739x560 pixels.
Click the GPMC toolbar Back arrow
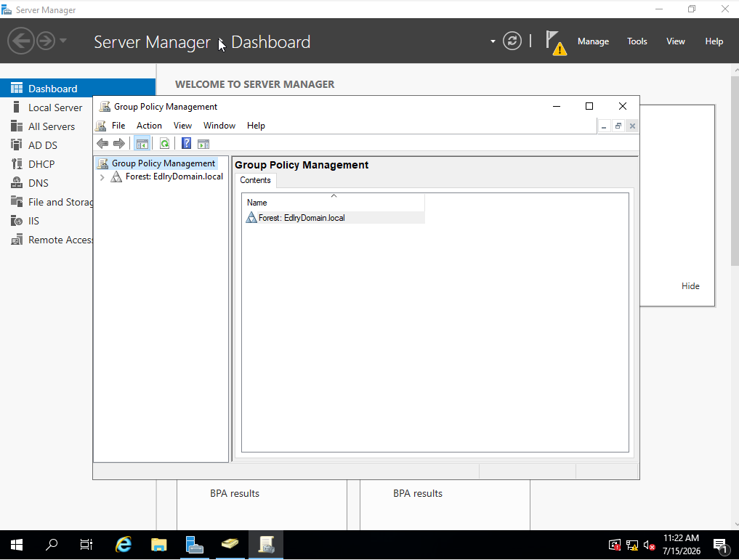(102, 144)
